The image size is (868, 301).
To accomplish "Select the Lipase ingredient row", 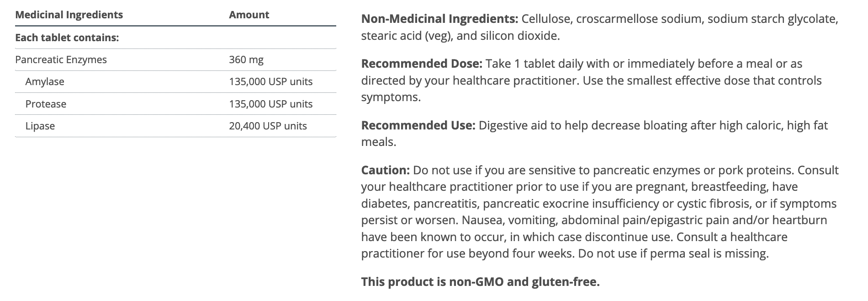I will click(x=40, y=126).
